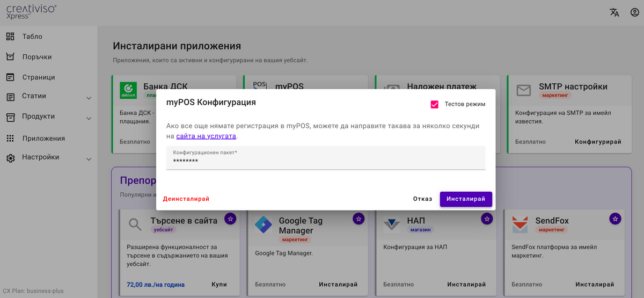Click the Банка ДСК logo
The width and height of the screenshot is (644, 298).
click(128, 90)
